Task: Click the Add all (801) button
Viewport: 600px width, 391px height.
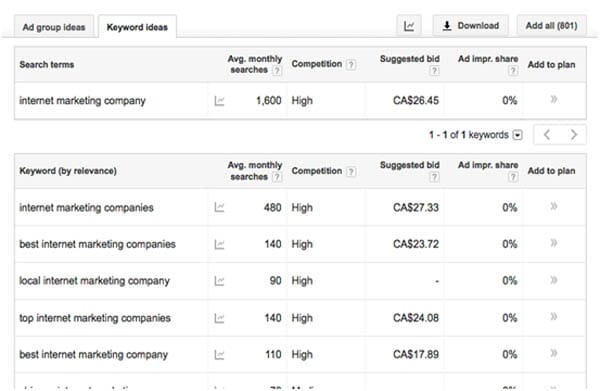Action: coord(551,26)
